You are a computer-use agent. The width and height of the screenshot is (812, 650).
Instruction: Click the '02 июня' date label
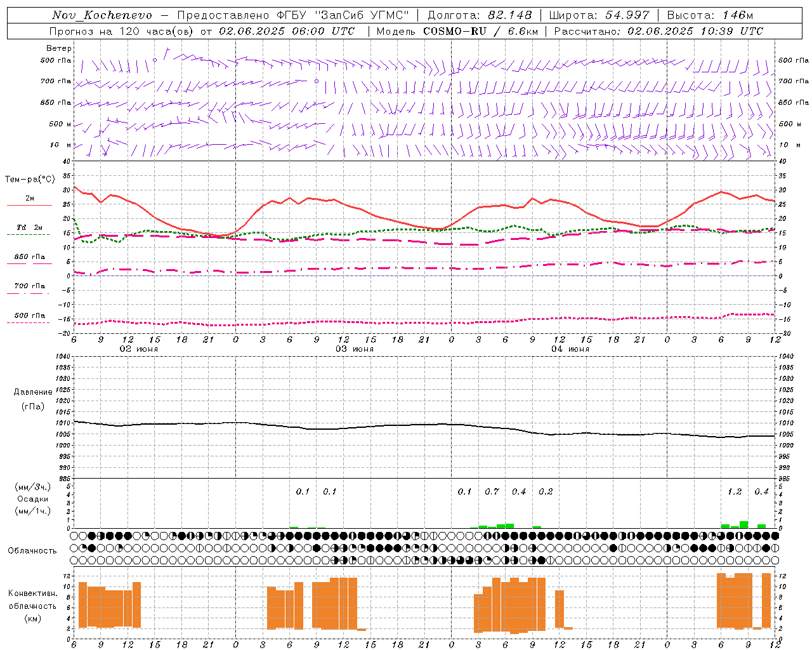click(x=139, y=349)
